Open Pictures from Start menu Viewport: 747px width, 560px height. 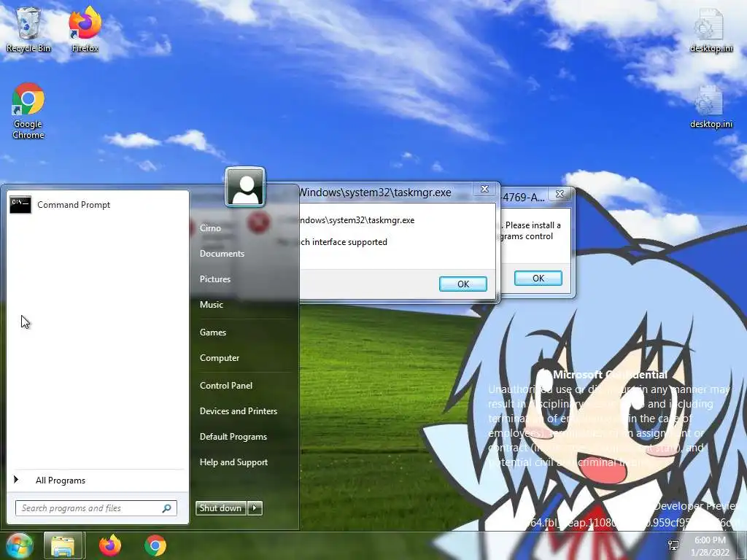[x=215, y=279]
